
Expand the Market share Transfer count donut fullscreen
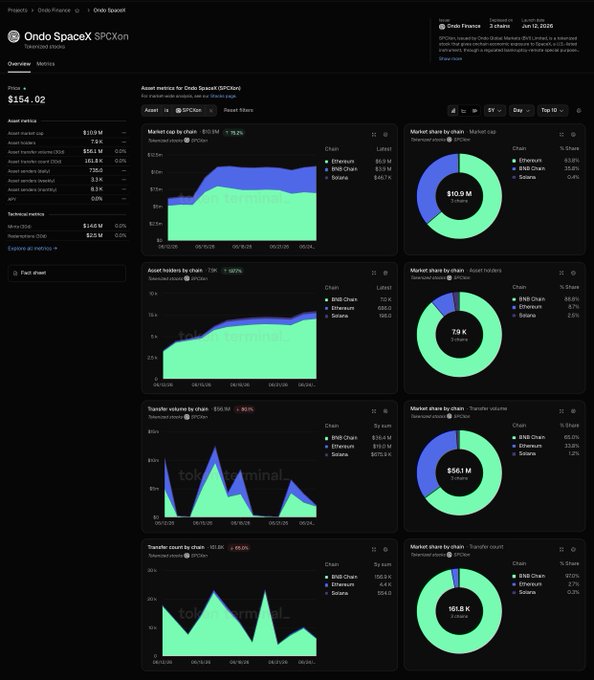(x=561, y=549)
